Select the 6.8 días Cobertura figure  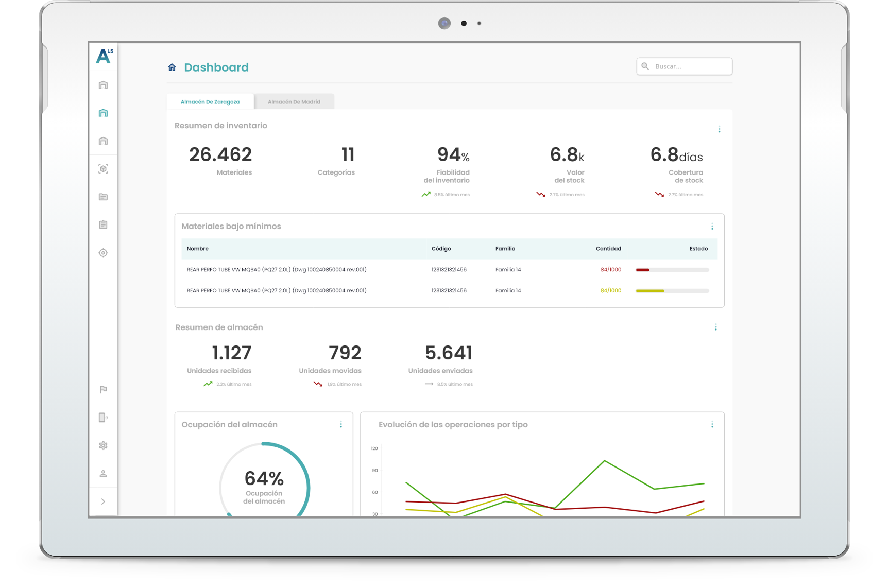(x=676, y=154)
